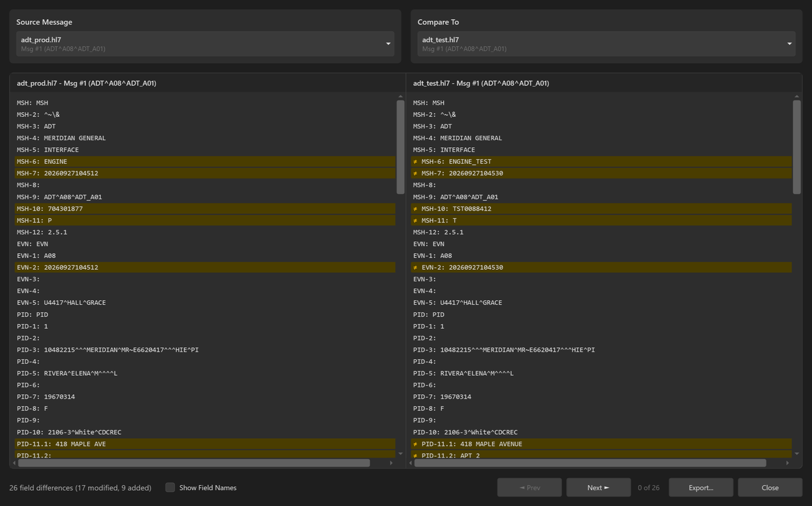This screenshot has width=812, height=506.
Task: Select the source line MSH-4: MERIDIAN GENERAL
Action: pyautogui.click(x=205, y=138)
